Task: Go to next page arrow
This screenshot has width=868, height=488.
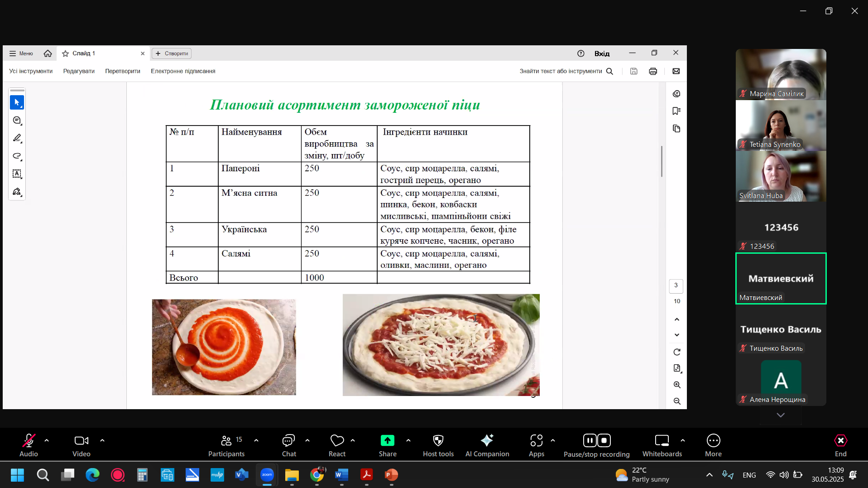Action: tap(677, 335)
